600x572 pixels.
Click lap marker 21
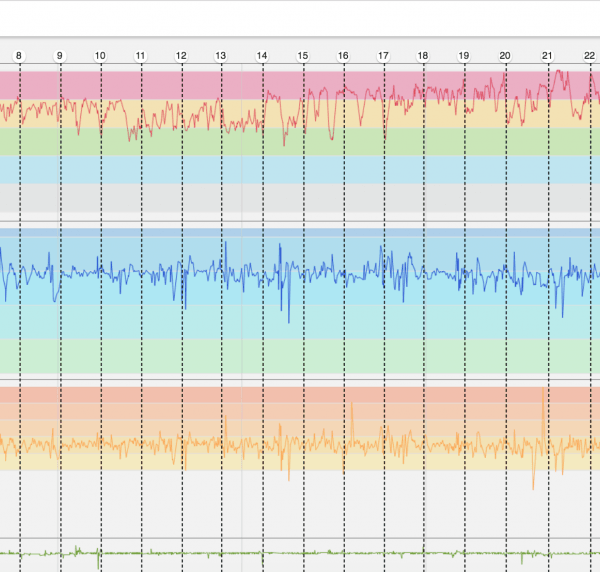click(546, 56)
